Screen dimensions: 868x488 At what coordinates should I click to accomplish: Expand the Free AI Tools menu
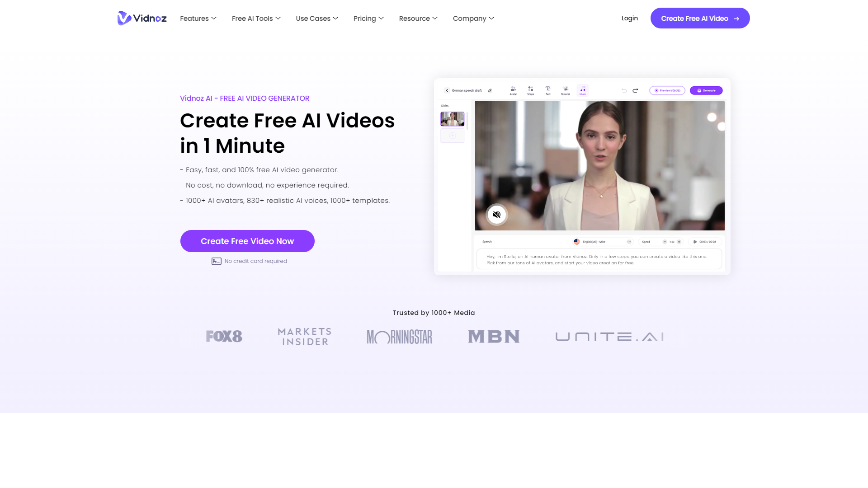pos(256,18)
